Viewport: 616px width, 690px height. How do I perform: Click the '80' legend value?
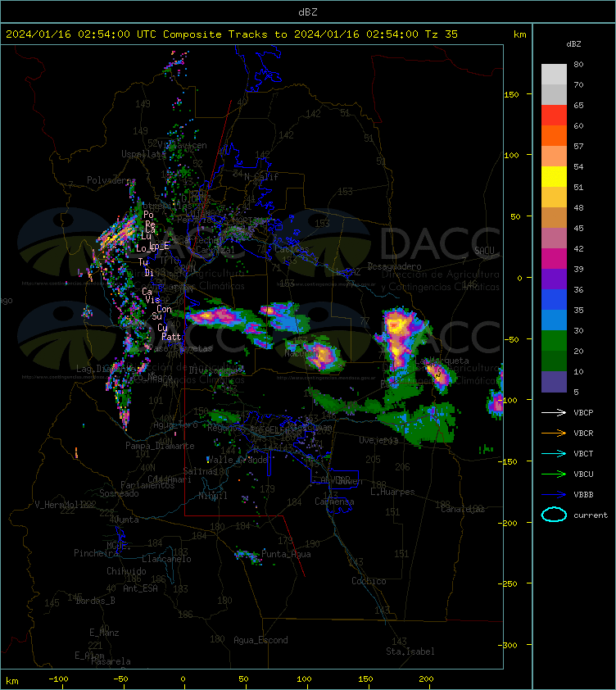(578, 64)
